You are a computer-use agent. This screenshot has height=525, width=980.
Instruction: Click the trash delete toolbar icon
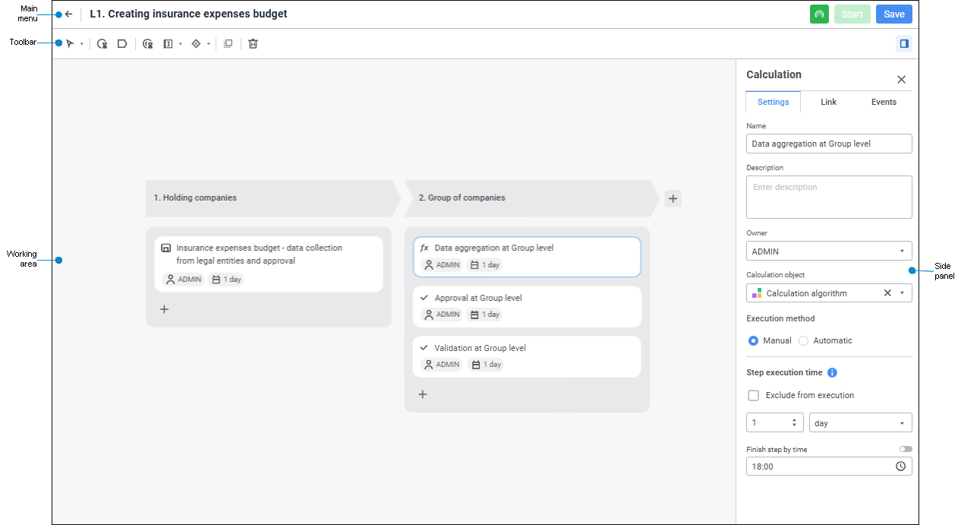pyautogui.click(x=254, y=44)
